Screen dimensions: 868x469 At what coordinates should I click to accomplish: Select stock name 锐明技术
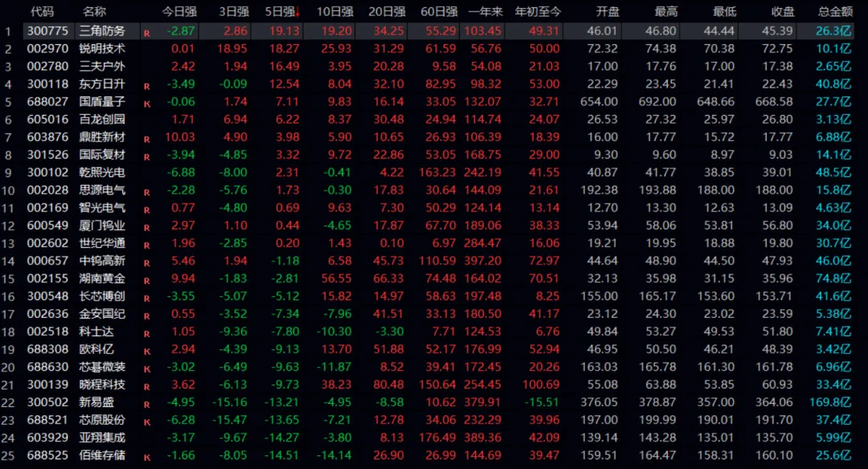102,49
